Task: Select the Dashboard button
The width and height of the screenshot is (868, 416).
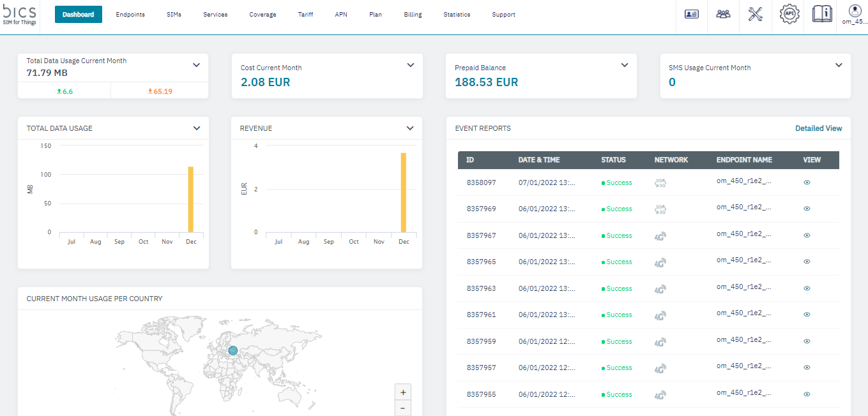Action: pos(78,13)
